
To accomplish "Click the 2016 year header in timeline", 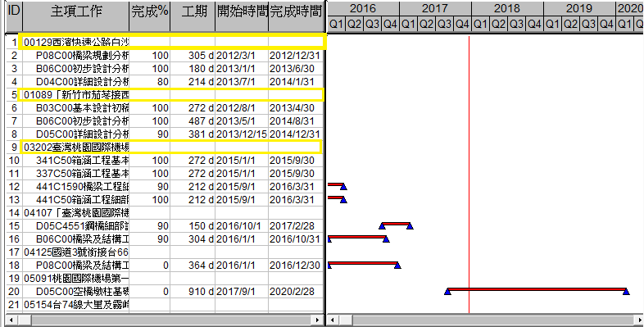I will pos(363,9).
